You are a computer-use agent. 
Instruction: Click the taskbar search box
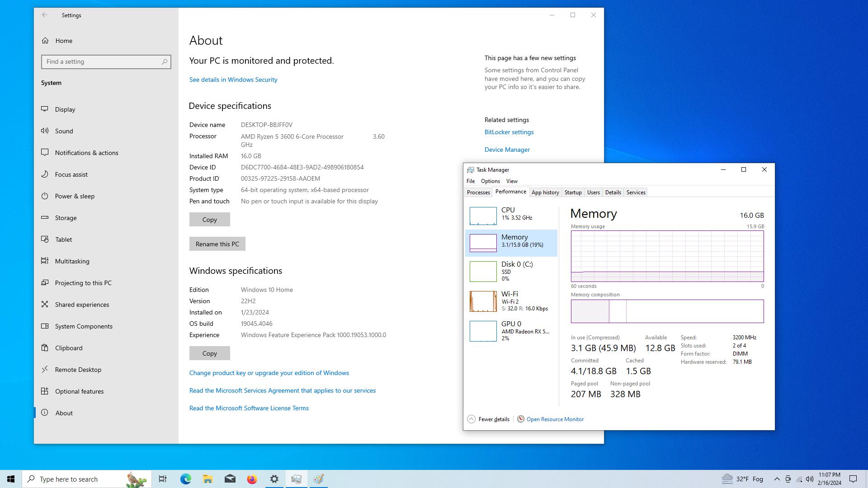pos(87,479)
